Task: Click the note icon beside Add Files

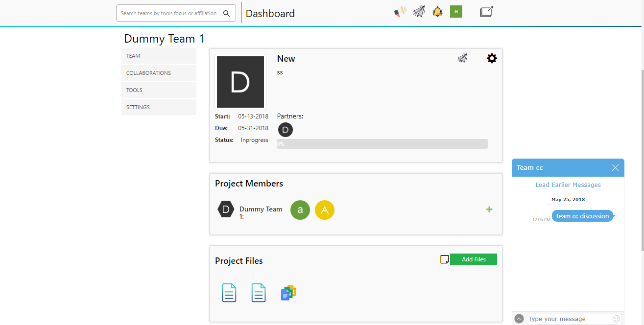Action: tap(444, 259)
